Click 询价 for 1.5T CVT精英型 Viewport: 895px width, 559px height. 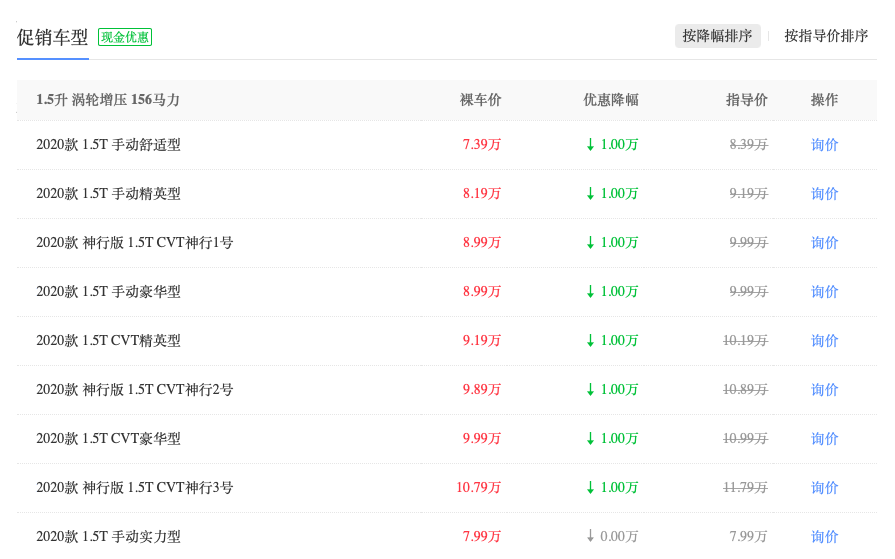tap(824, 341)
